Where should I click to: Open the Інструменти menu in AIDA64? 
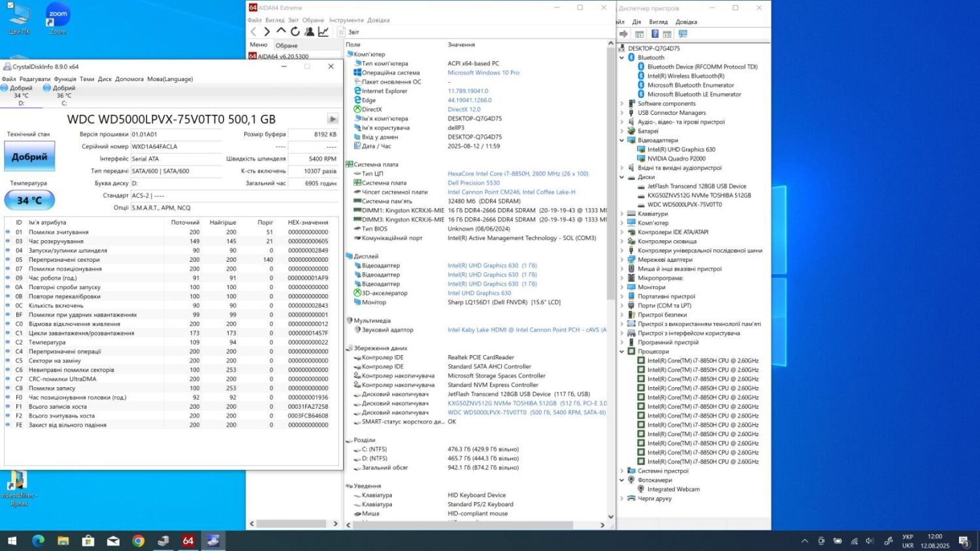(346, 20)
